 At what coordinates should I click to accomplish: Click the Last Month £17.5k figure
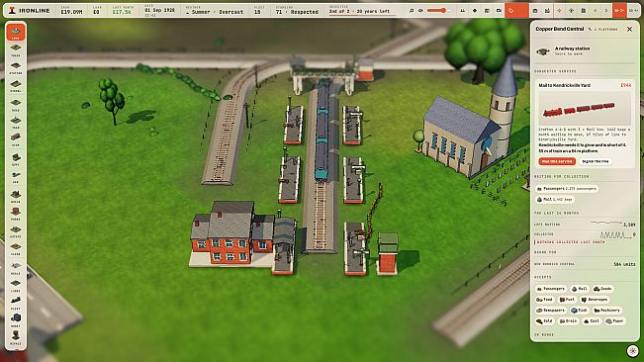(122, 11)
